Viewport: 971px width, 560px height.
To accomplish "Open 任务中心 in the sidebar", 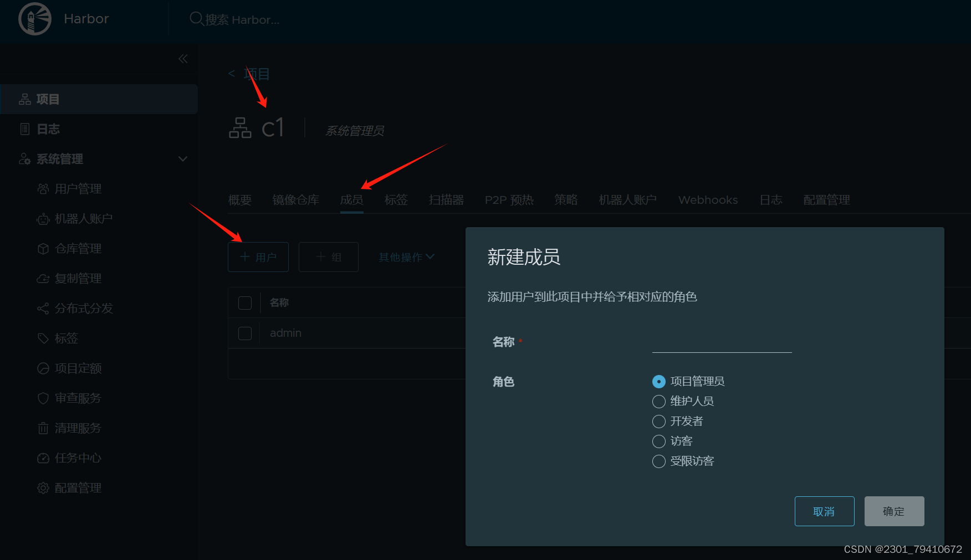I will [x=78, y=458].
